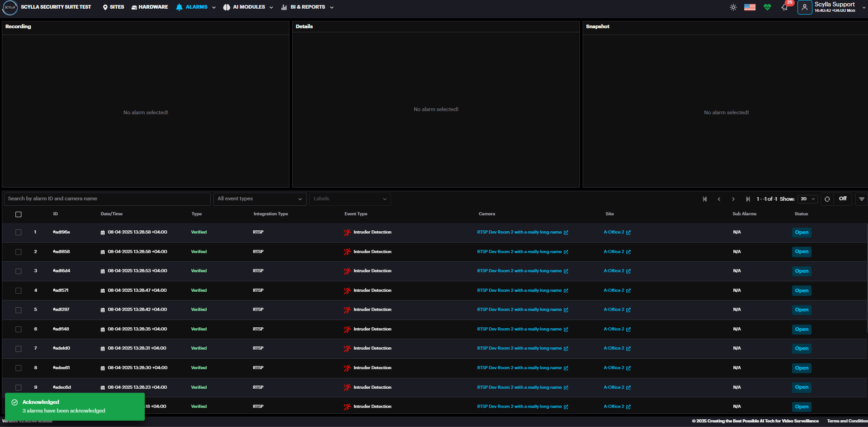Open external link icon beside first A-Office 2

pyautogui.click(x=629, y=233)
